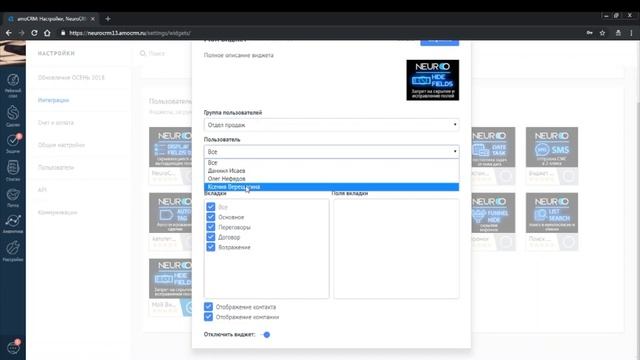The width and height of the screenshot is (640, 360).
Task: Click the browser back arrow
Action: [9, 33]
